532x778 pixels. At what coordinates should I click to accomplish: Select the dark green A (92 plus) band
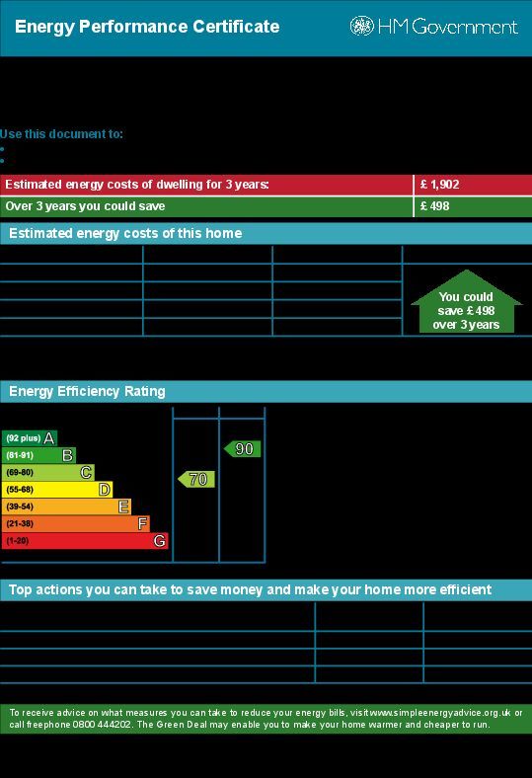click(x=30, y=438)
